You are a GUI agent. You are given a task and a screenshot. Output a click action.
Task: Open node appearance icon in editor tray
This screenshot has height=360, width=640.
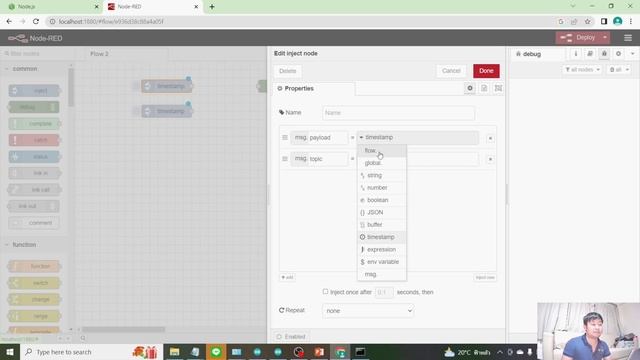point(498,88)
